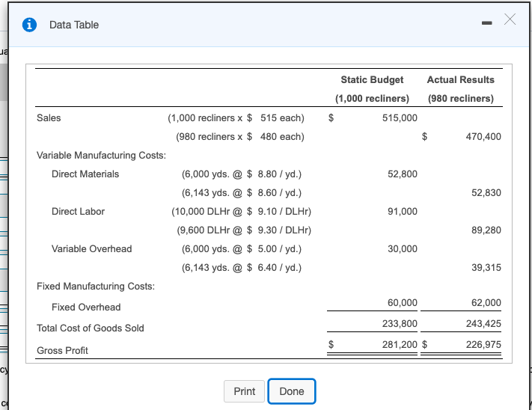532x410 pixels.
Task: Click '(6,143 yds. @ $ 8.60 / yd.)' text
Action: coord(242,192)
